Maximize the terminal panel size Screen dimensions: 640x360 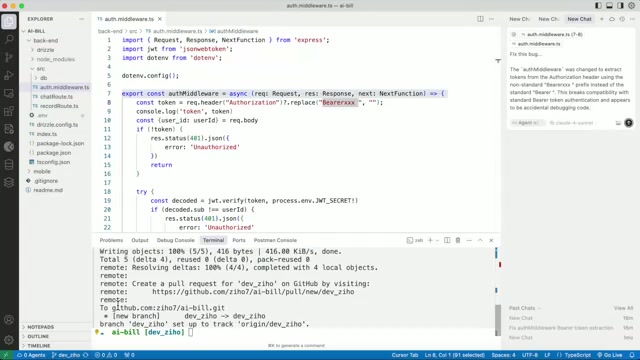pos(480,240)
